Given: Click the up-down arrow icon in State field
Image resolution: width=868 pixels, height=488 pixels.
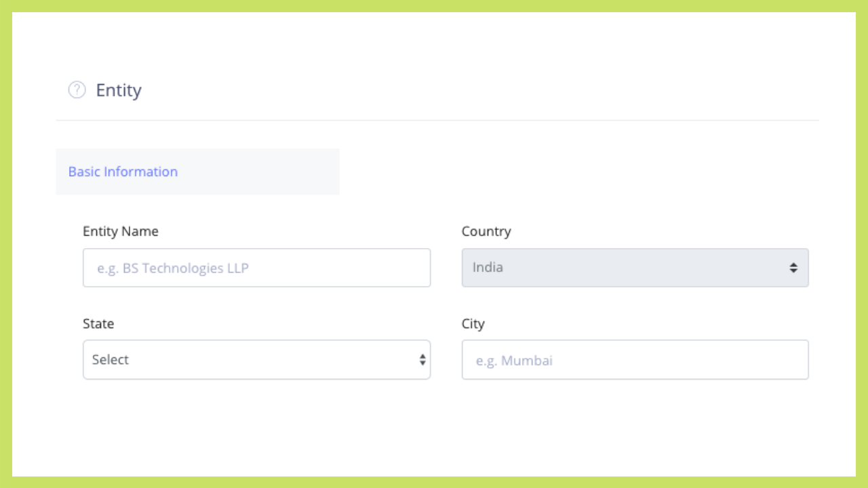Looking at the screenshot, I should [x=422, y=360].
